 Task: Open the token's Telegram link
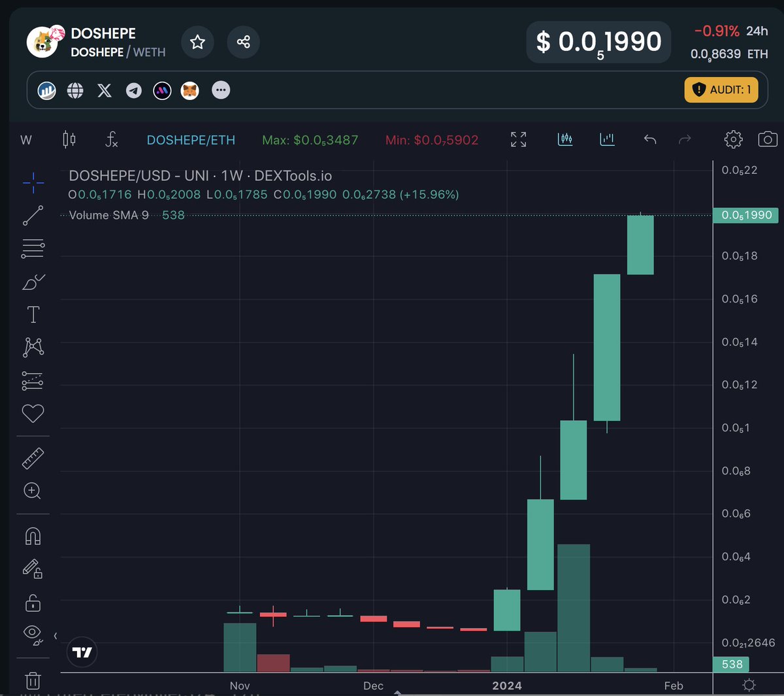(x=134, y=90)
